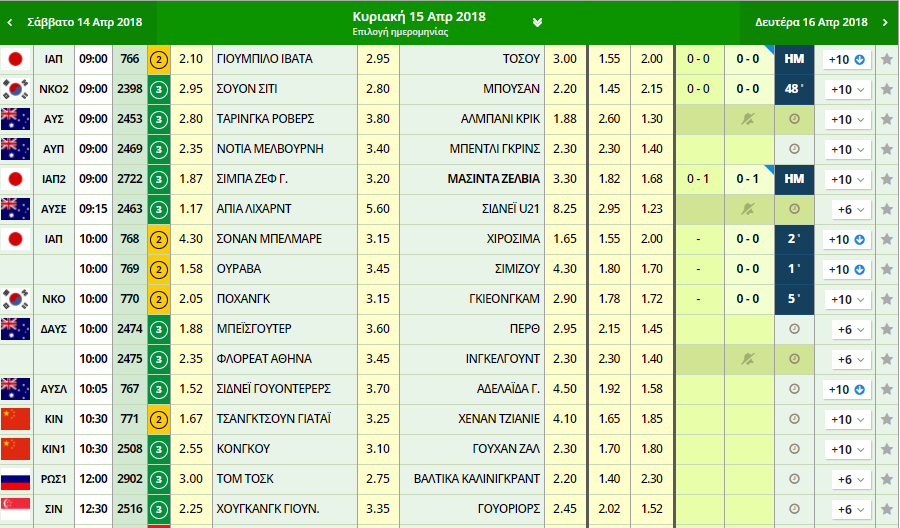The image size is (900, 528).
Task: Click the clock icon in the ΝΟΤΙΑ ΜΕΛΒΟΥΡΝΗ row
Action: [x=795, y=149]
